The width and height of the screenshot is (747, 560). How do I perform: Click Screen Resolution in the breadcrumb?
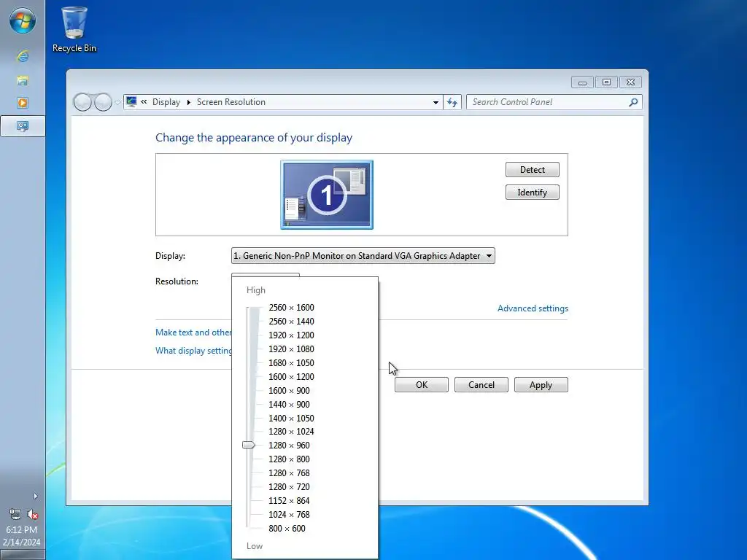231,102
